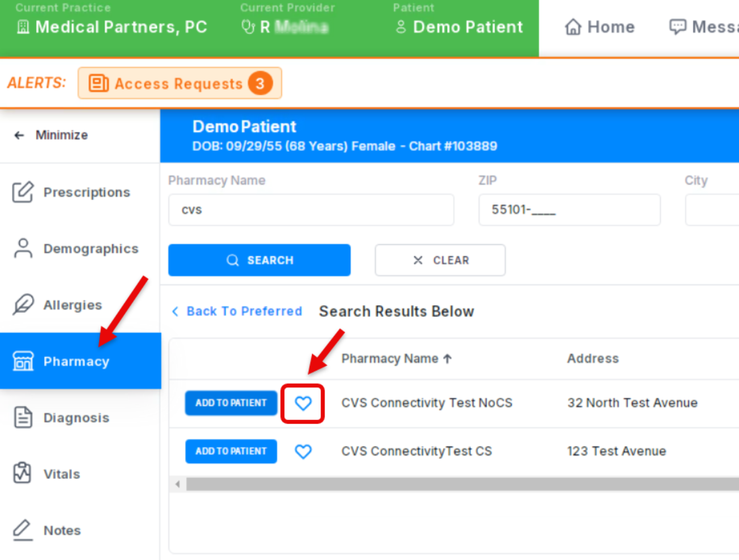The width and height of the screenshot is (739, 560).
Task: Click the Prescriptions pencil-note icon
Action: [x=23, y=192]
